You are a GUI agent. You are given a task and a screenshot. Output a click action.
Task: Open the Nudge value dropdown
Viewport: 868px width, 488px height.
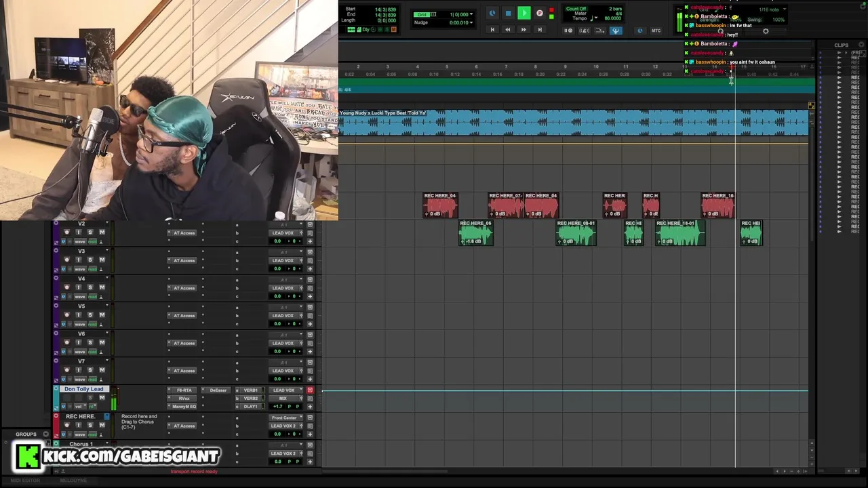(x=471, y=22)
